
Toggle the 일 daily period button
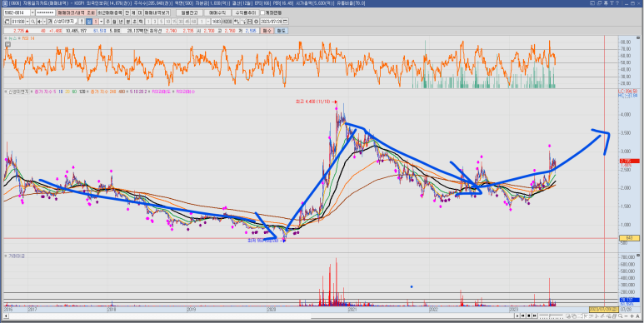click(x=88, y=22)
